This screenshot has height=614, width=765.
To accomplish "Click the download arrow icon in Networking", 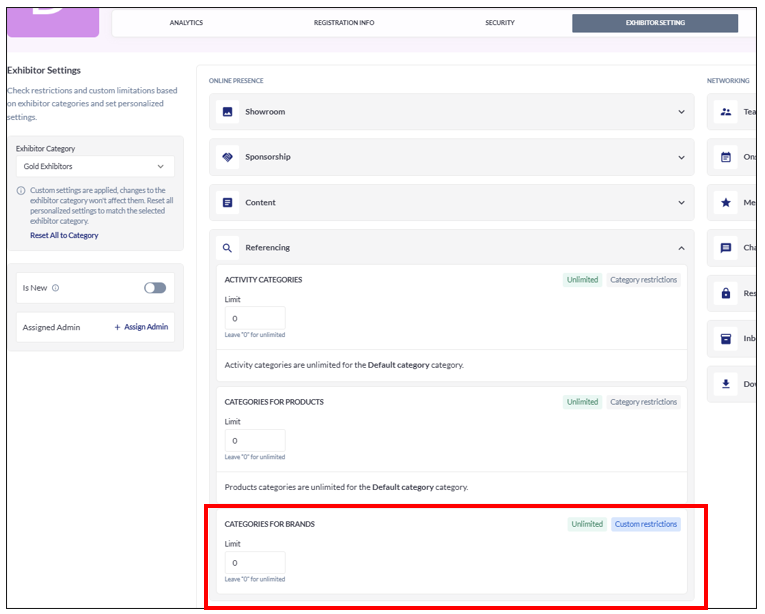I will pyautogui.click(x=726, y=384).
